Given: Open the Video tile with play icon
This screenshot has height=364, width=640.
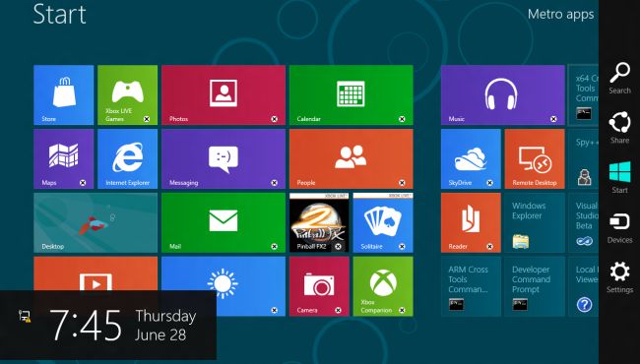Looking at the screenshot, I should [96, 273].
